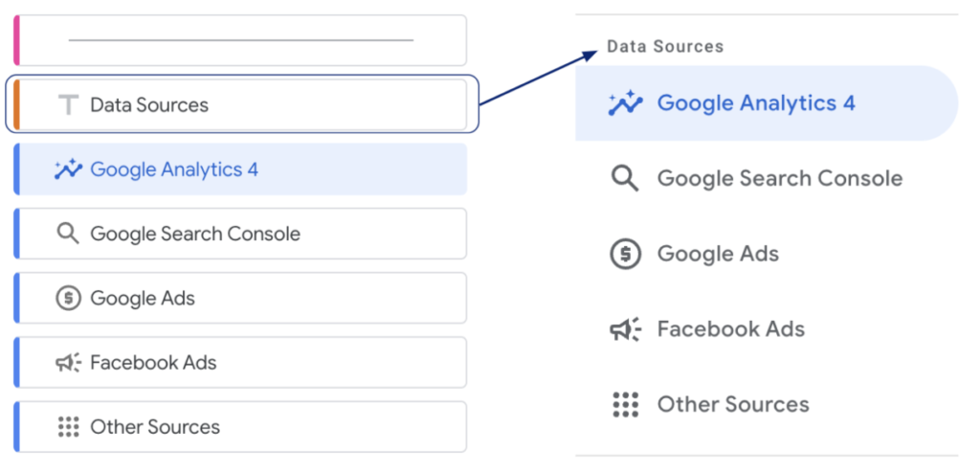Click dollar coin icon in right navigation menu

pyautogui.click(x=625, y=254)
